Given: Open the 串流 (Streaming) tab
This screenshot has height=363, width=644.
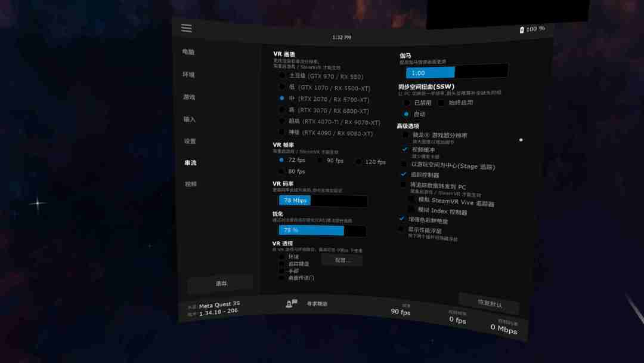Looking at the screenshot, I should (x=190, y=163).
